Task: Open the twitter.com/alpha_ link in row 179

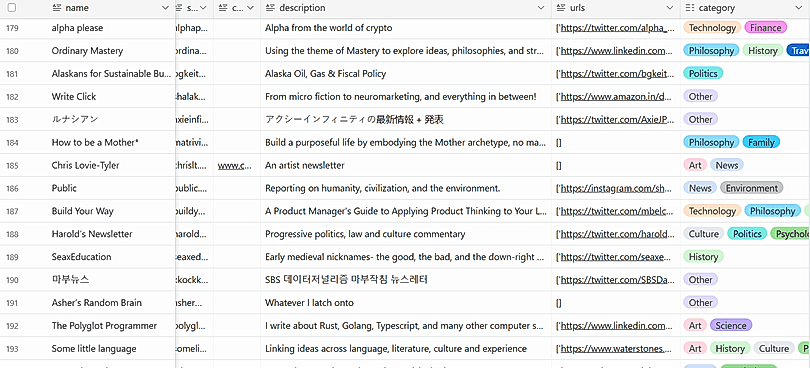Action: point(617,28)
